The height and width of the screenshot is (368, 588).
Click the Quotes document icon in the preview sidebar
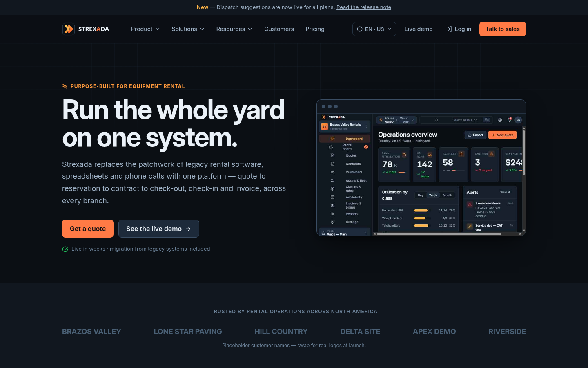click(x=332, y=155)
